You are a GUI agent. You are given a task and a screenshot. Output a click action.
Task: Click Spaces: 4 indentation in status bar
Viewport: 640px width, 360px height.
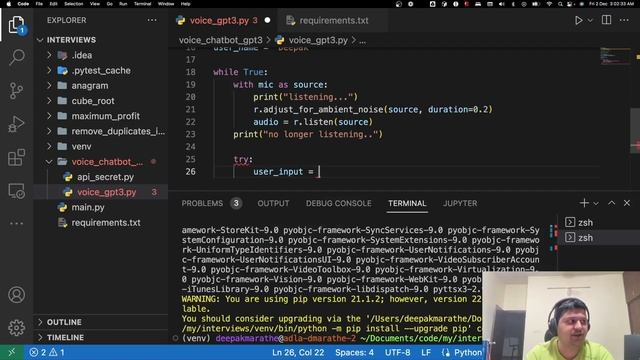(x=354, y=352)
